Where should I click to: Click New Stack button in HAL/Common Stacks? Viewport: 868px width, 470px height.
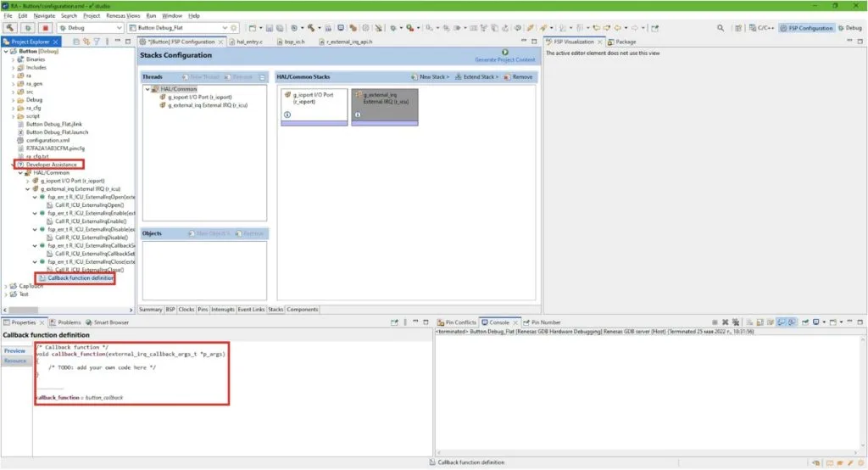tap(430, 77)
